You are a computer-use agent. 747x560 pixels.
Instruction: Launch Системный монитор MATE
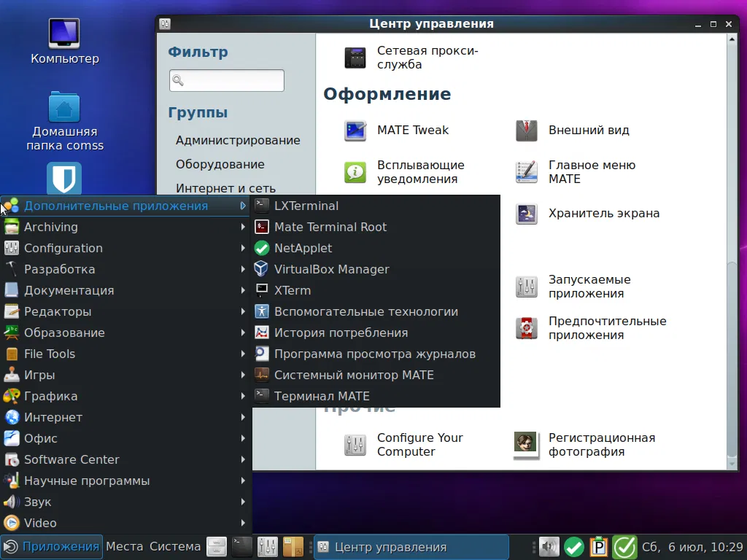pos(376,375)
